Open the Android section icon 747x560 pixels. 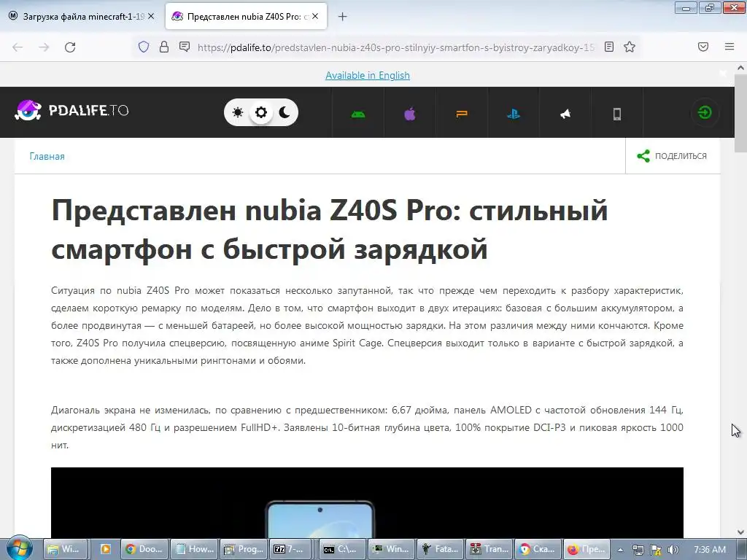(x=358, y=114)
